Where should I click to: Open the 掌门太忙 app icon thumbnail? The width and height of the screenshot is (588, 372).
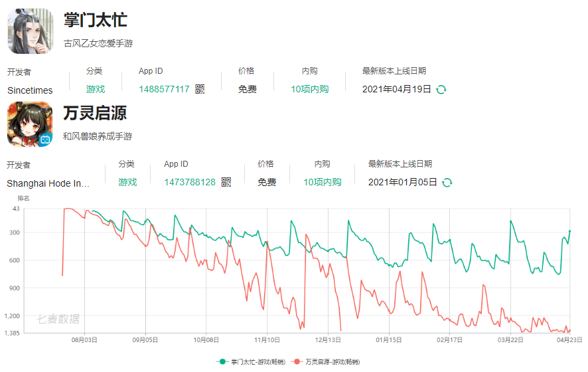31,31
